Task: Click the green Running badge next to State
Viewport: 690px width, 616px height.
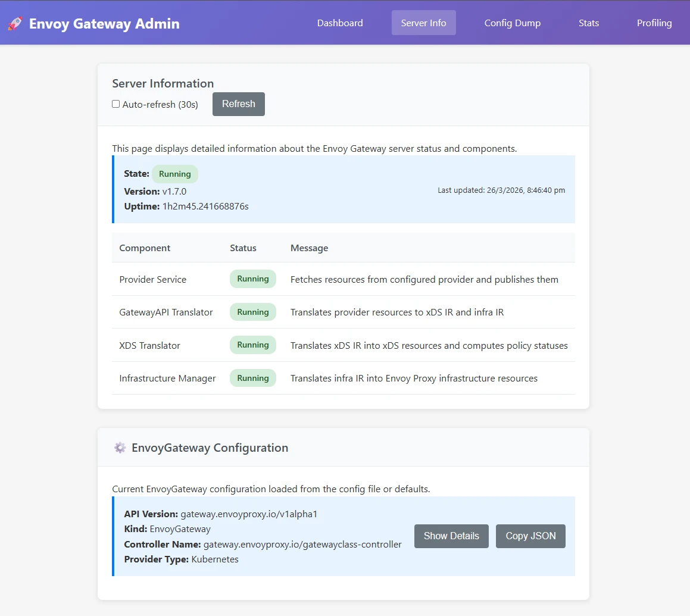Action: (x=174, y=173)
